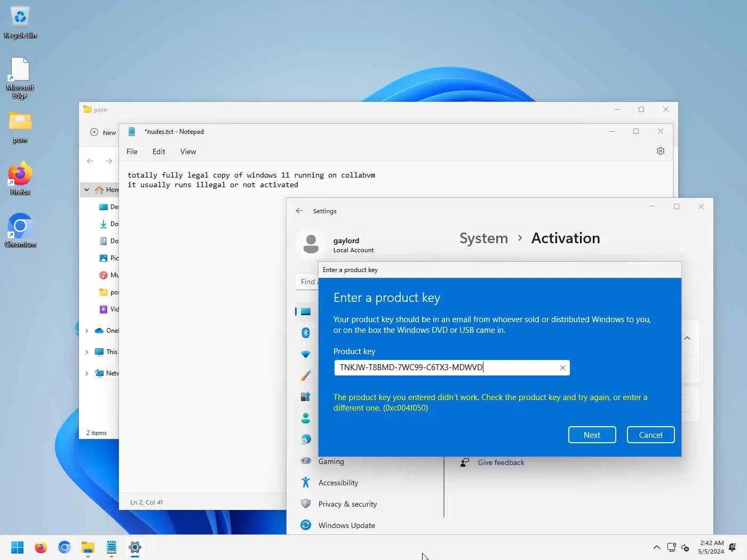Open Firefox from the taskbar
The image size is (747, 560).
point(41,547)
